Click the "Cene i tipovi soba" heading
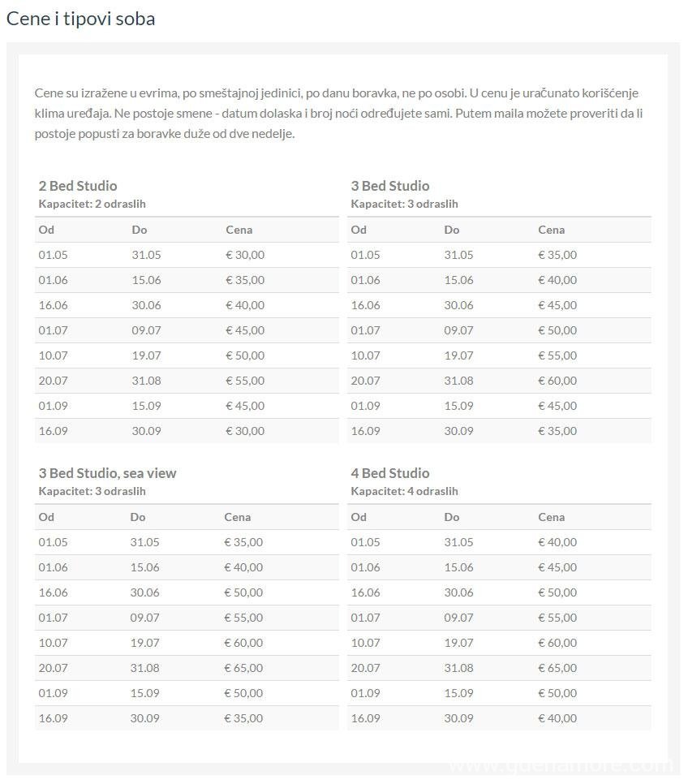 (x=80, y=19)
